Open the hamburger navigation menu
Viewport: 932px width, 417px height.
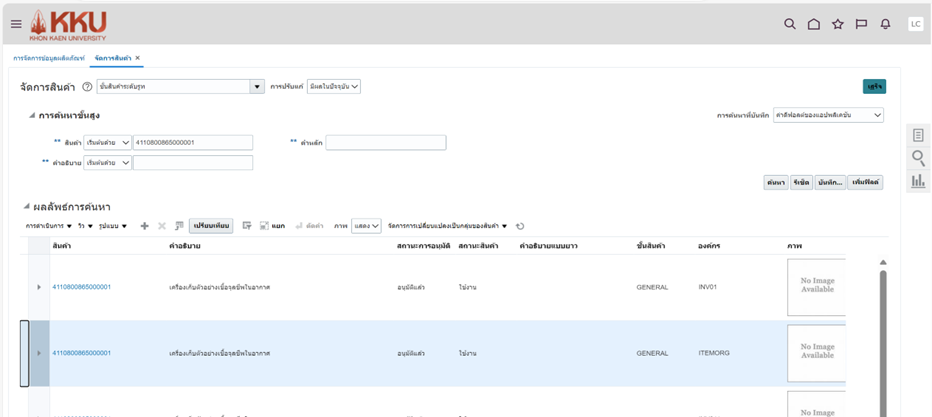[16, 24]
